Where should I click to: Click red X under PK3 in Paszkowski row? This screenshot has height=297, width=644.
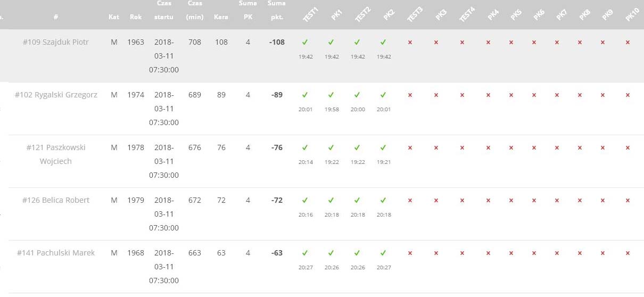click(436, 148)
